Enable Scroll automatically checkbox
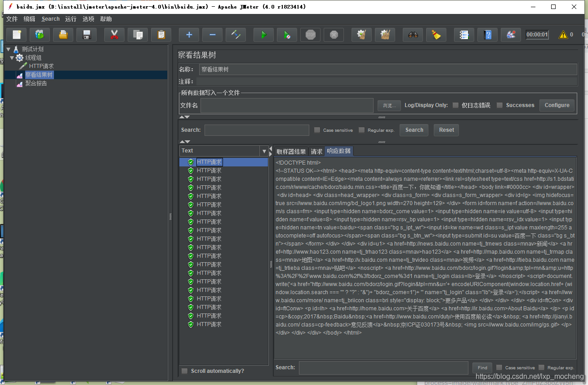Image resolution: width=588 pixels, height=385 pixels. coord(184,371)
